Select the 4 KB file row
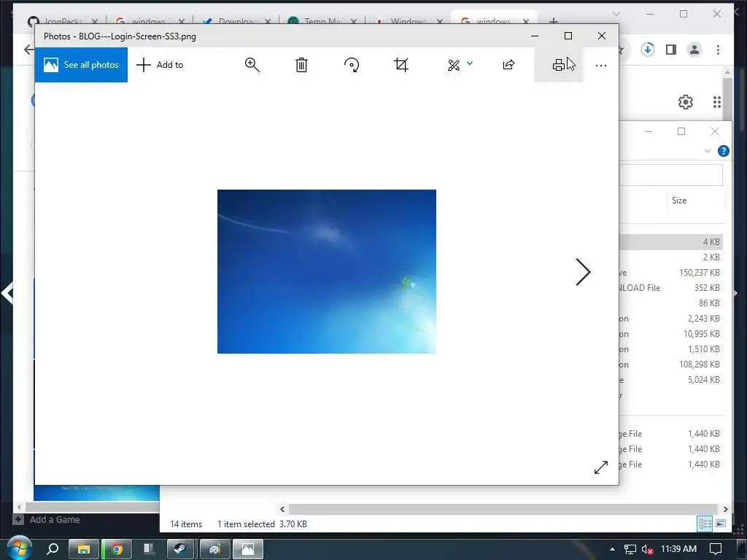 coord(671,242)
